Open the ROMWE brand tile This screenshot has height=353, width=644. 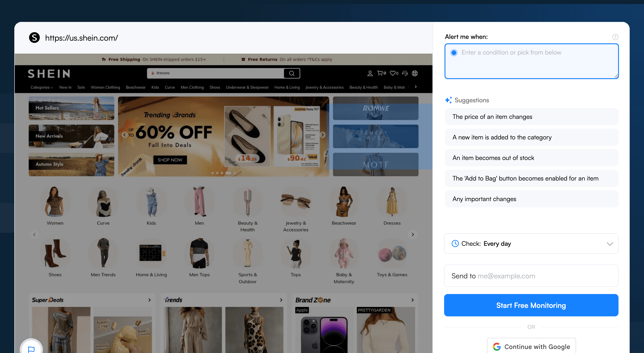tap(375, 108)
